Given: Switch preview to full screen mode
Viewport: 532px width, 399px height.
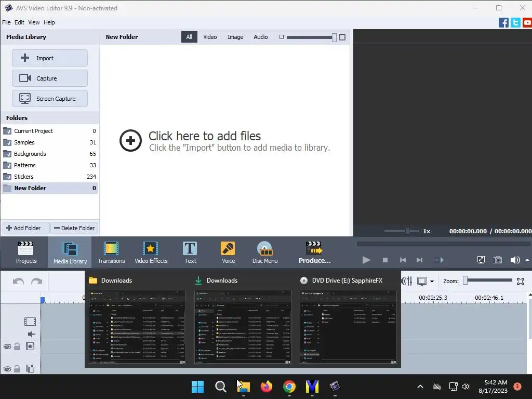Looking at the screenshot, I should [481, 260].
